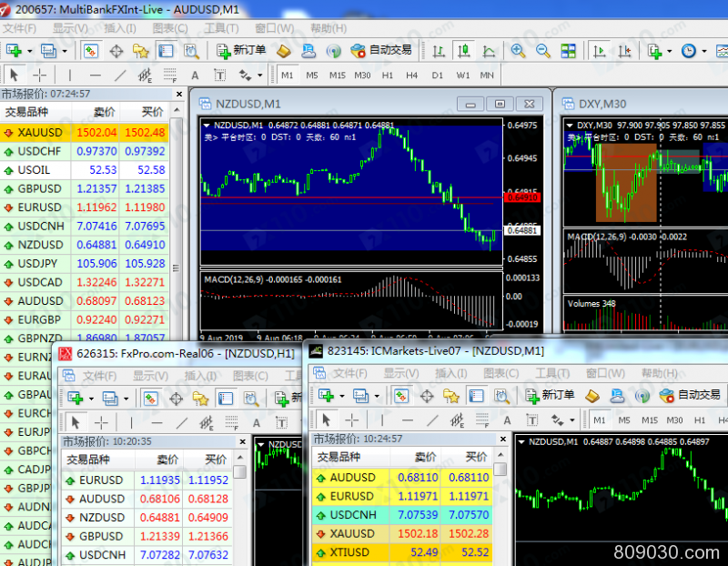Select XAUUSD row in Market Watch

84,133
